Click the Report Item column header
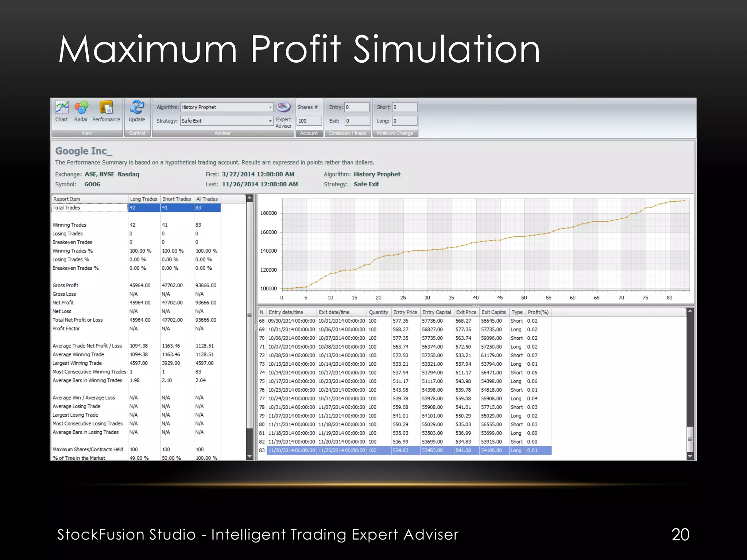Image resolution: width=747 pixels, height=560 pixels. click(89, 199)
